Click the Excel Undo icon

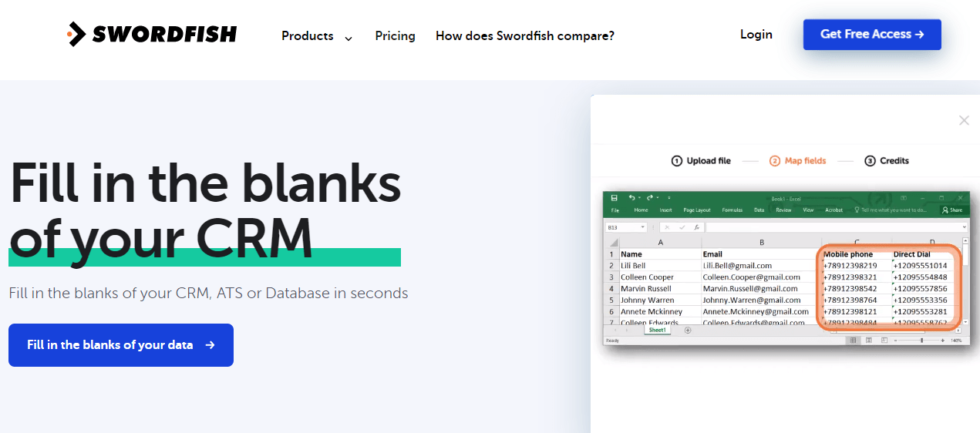631,198
